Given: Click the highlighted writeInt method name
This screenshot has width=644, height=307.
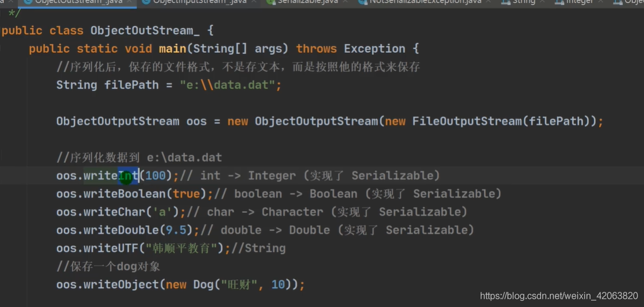Looking at the screenshot, I should pos(111,176).
